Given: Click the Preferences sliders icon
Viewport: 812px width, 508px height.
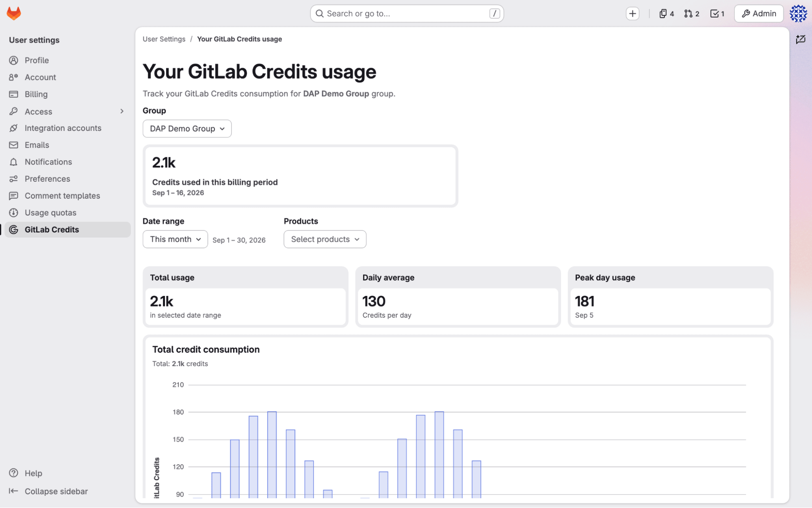Looking at the screenshot, I should [13, 179].
